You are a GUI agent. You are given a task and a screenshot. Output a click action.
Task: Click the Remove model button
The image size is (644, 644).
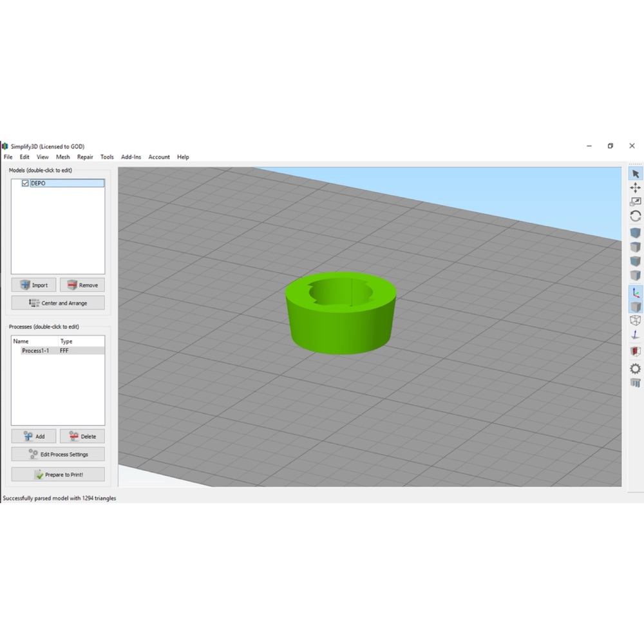coord(82,285)
